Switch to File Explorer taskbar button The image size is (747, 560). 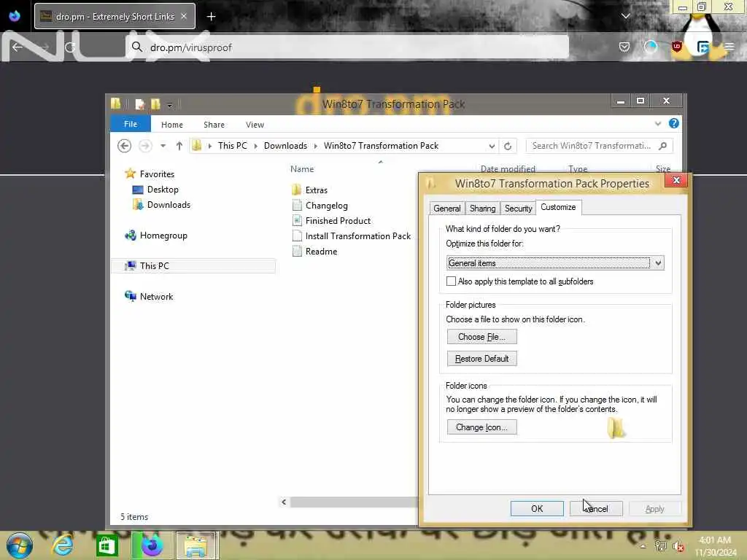196,545
